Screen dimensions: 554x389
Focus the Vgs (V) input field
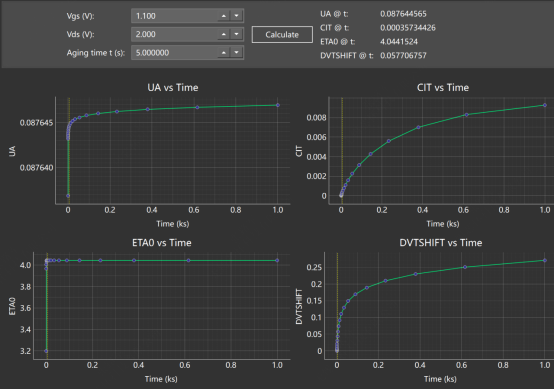(175, 16)
